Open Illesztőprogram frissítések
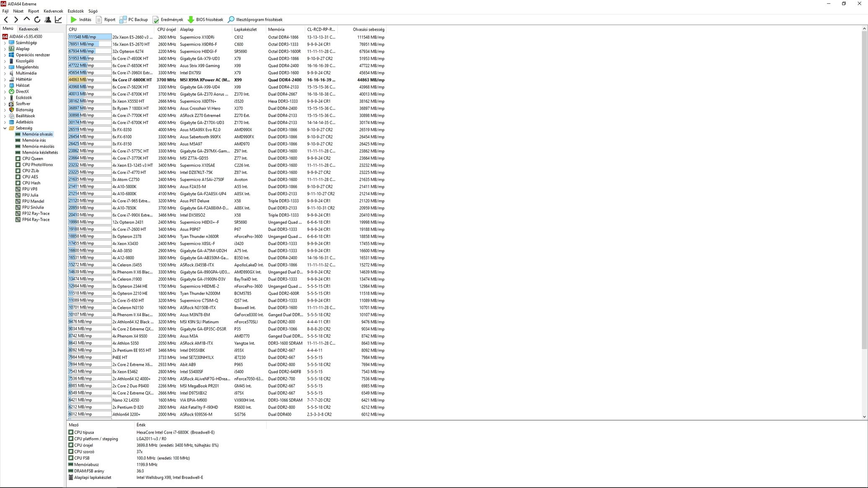The image size is (868, 488). click(255, 20)
